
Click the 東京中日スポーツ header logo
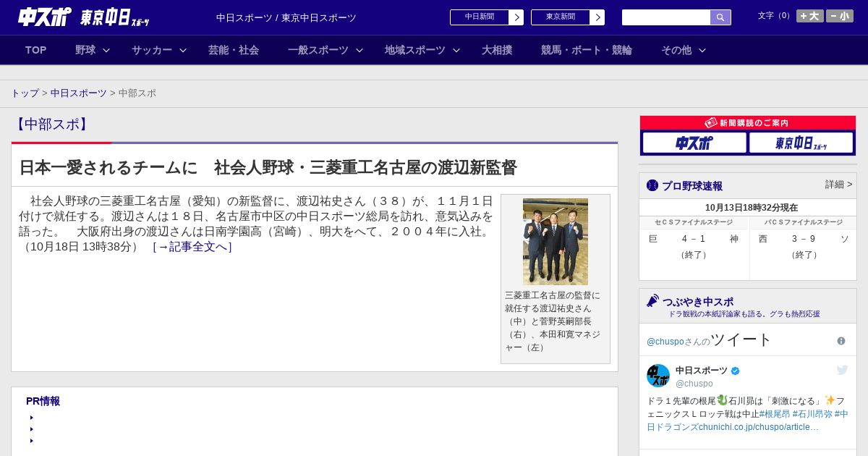pyautogui.click(x=115, y=17)
